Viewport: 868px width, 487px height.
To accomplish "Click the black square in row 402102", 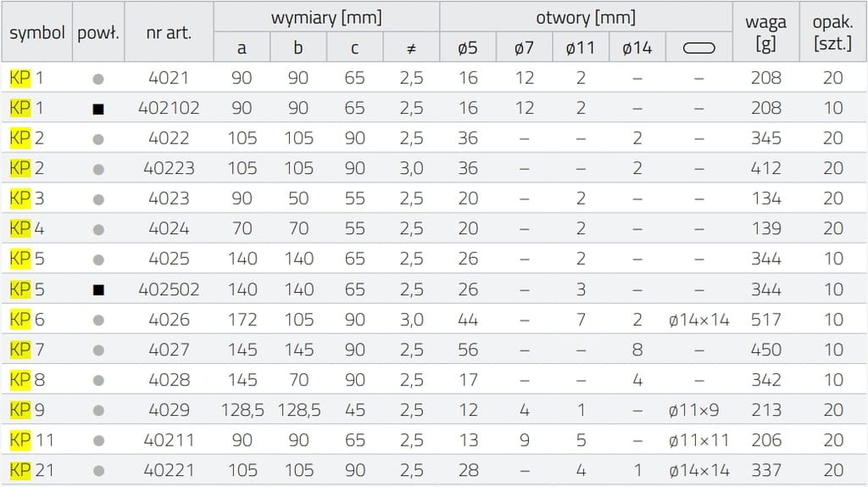I will coord(98,109).
